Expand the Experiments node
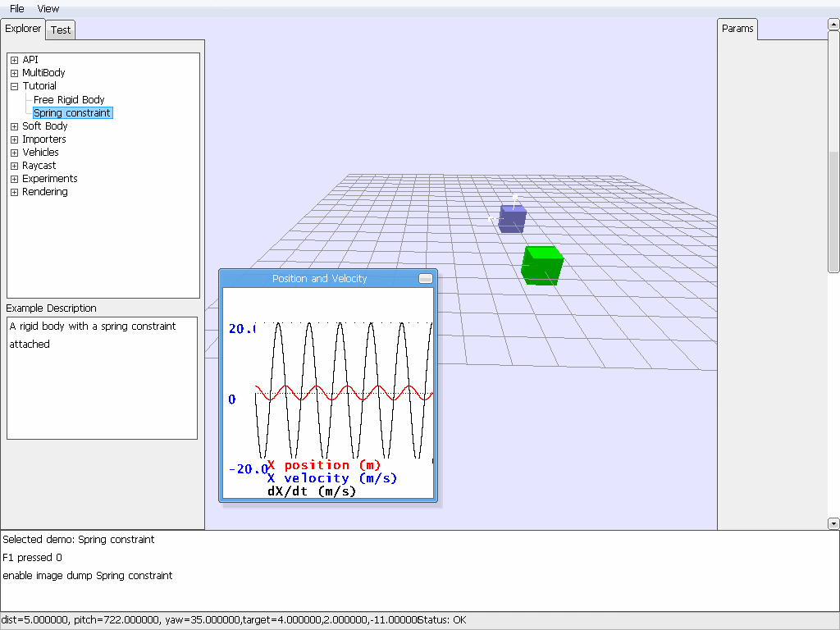This screenshot has width=840, height=630. tap(13, 178)
